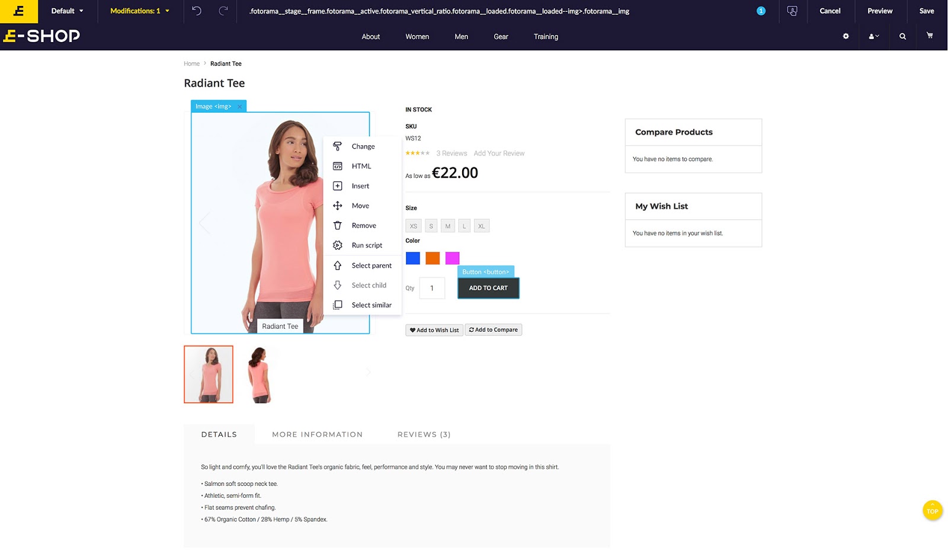The height and width of the screenshot is (560, 948).
Task: Pick the orange color swatch
Action: click(x=433, y=258)
